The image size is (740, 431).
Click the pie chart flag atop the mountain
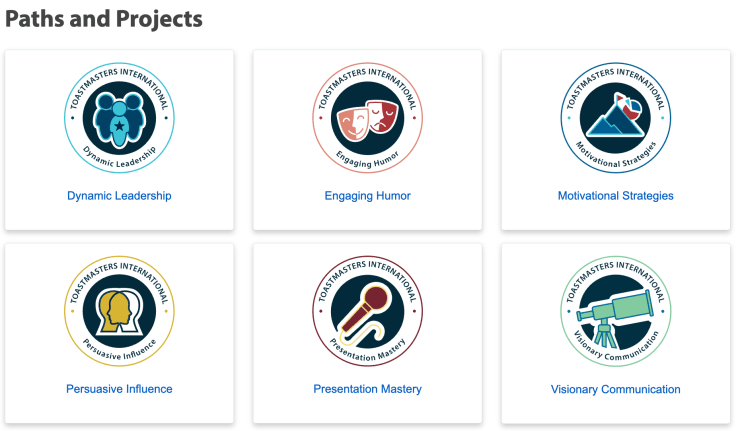(627, 103)
